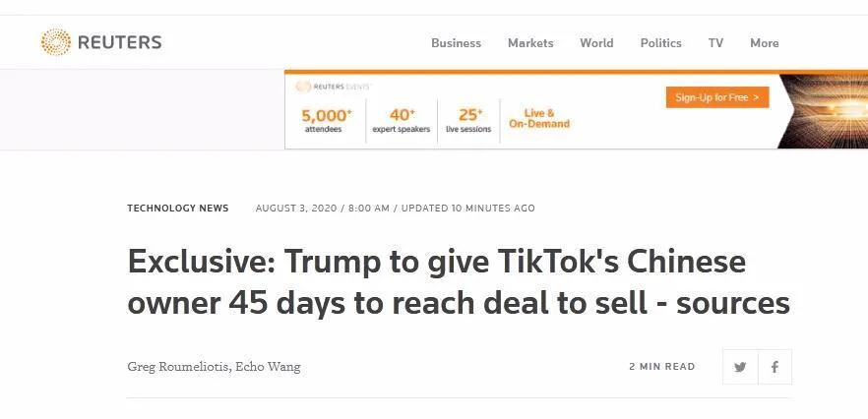
Task: Open the Business navigation section
Action: pyautogui.click(x=456, y=43)
